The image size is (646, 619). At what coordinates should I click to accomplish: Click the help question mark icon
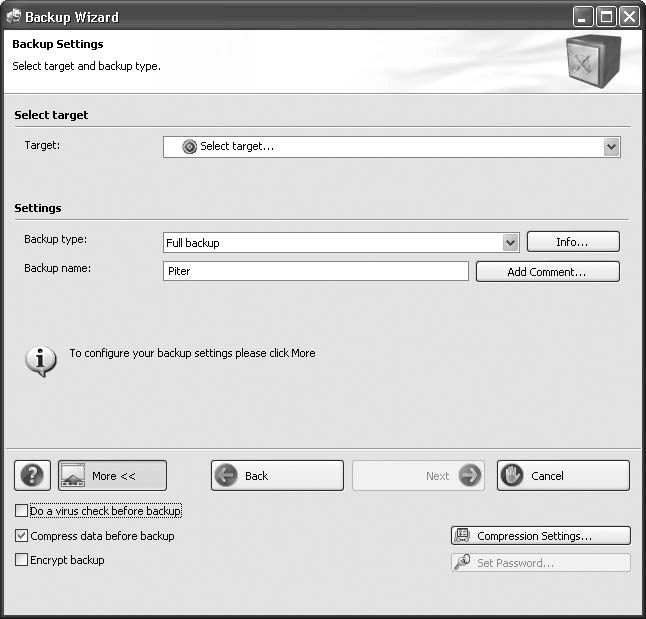(34, 476)
